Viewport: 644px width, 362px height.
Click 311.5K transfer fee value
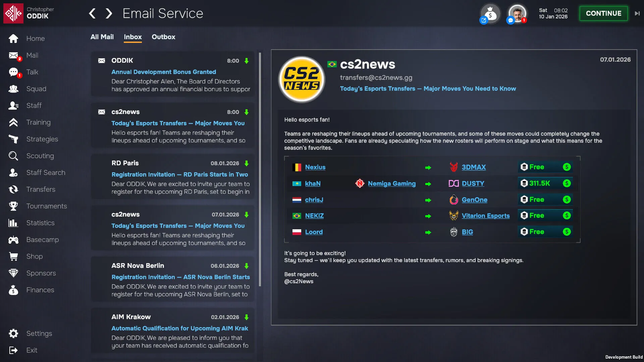coord(539,183)
